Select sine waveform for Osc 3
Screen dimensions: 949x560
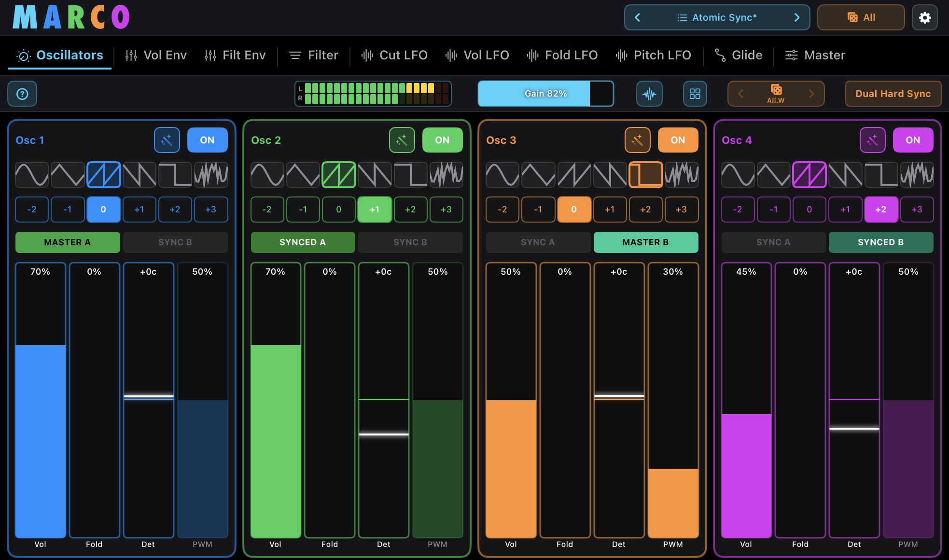(502, 174)
